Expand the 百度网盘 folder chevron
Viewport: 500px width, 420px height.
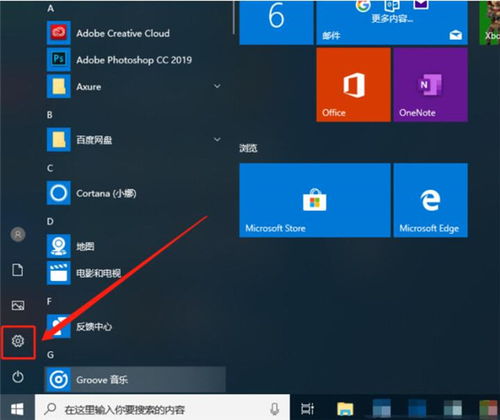coord(217,139)
